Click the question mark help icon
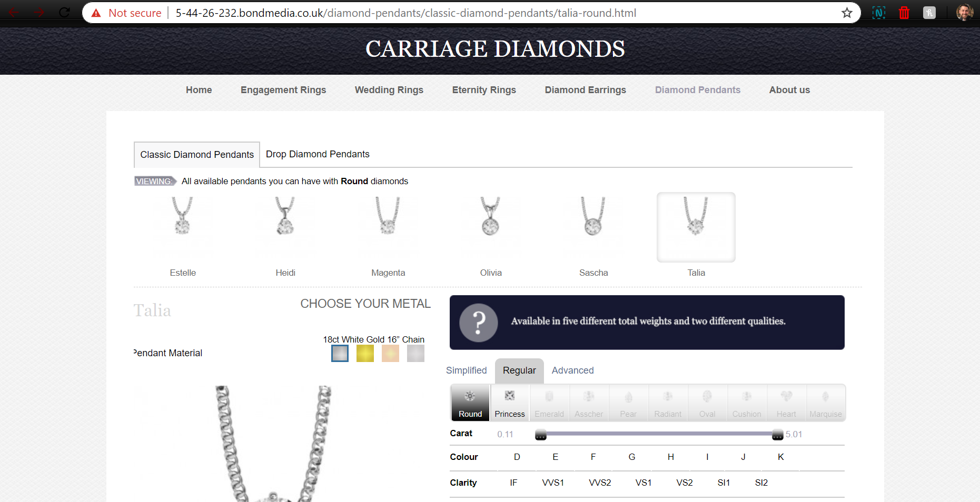Viewport: 980px width, 502px height. coord(478,323)
